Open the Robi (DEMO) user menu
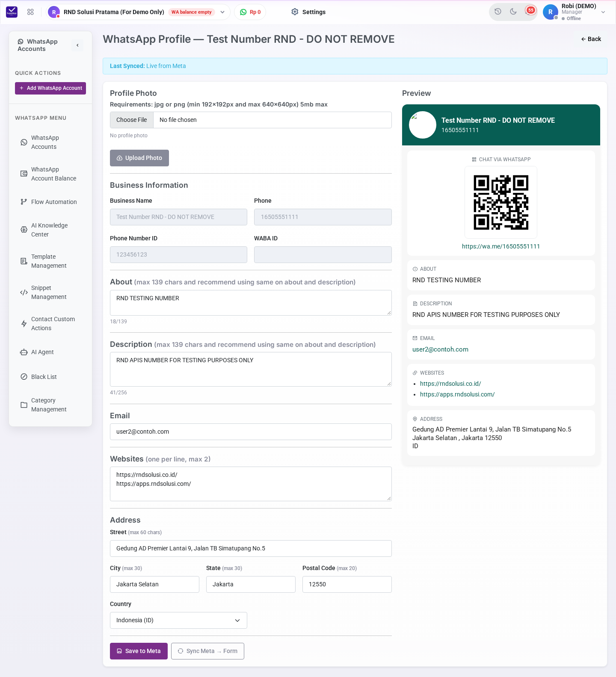616x677 pixels. 575,12
